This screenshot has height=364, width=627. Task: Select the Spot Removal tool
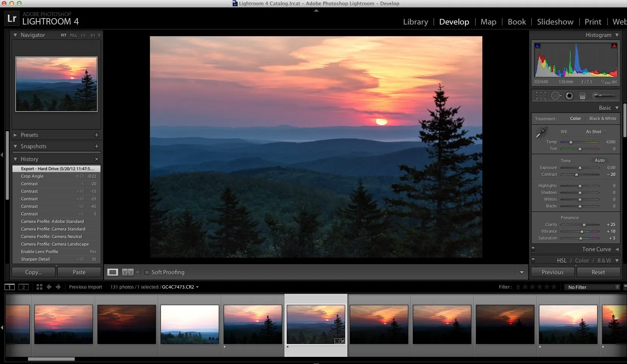[x=556, y=95]
